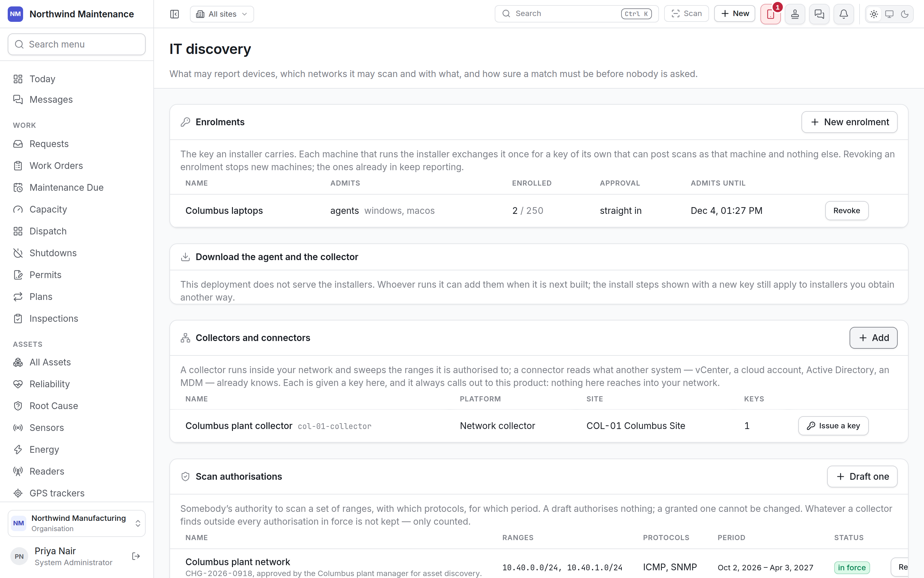This screenshot has width=924, height=578.
Task: Switch to system theme monitor icon
Action: [x=889, y=14]
